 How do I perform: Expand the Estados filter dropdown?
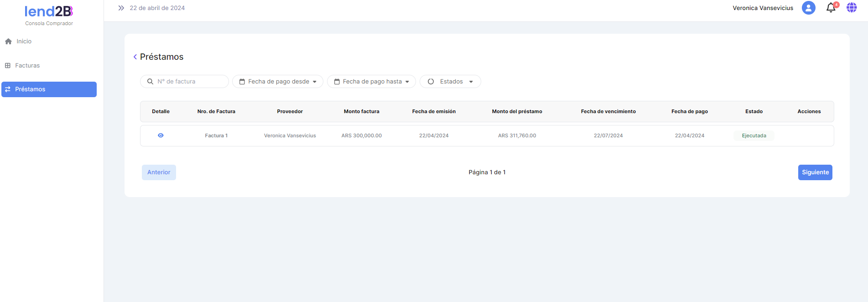(450, 82)
